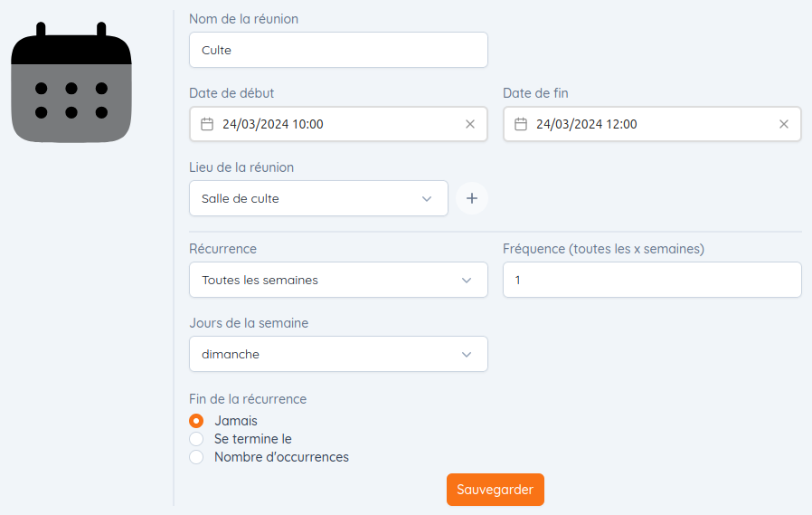Viewport: 812px width, 515px height.
Task: Click the Nom de la réunion label
Action: (244, 19)
